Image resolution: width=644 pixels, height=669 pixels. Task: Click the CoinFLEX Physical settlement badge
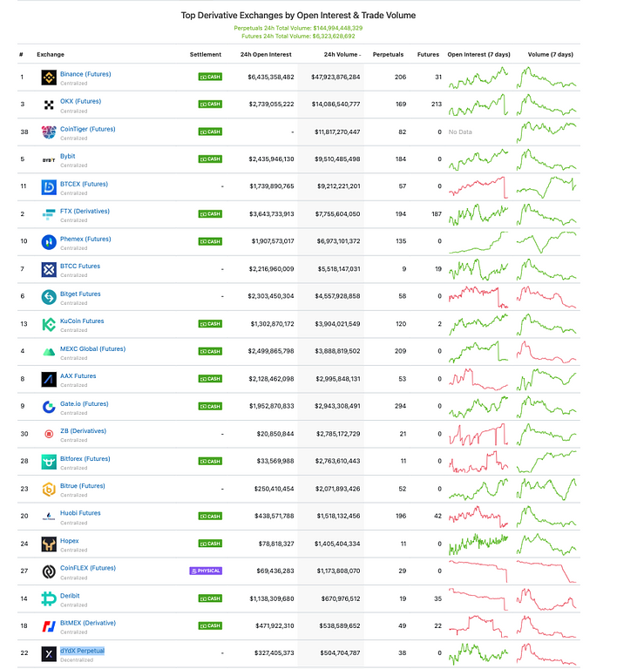[206, 571]
